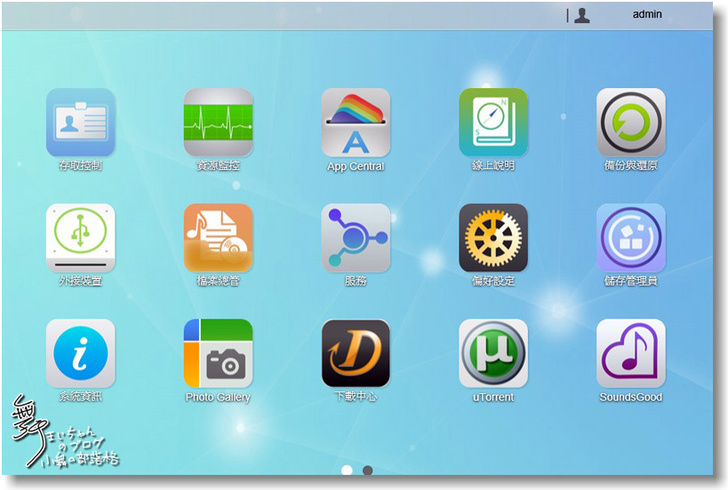Click the App Central text label
Viewport: 728px width, 490px height.
pos(356,166)
